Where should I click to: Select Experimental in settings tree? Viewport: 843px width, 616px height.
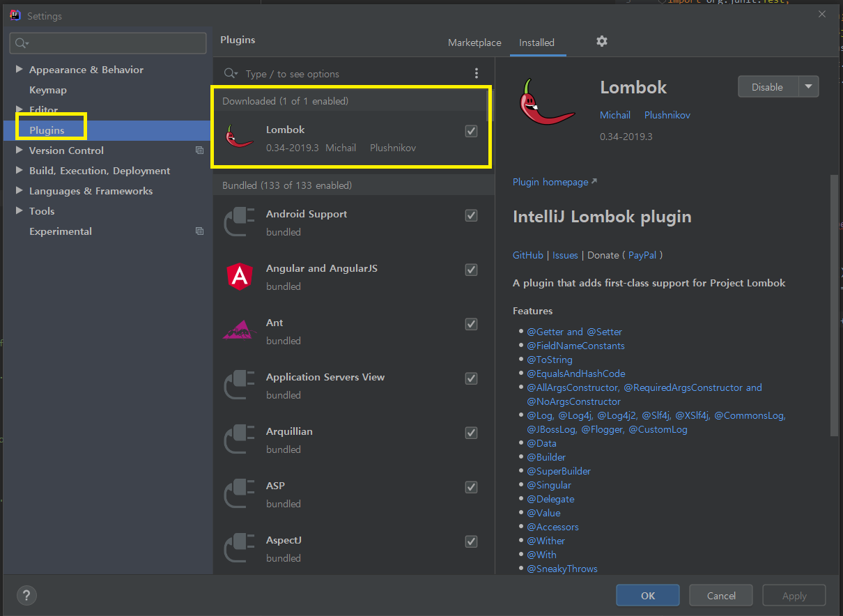[x=61, y=231]
